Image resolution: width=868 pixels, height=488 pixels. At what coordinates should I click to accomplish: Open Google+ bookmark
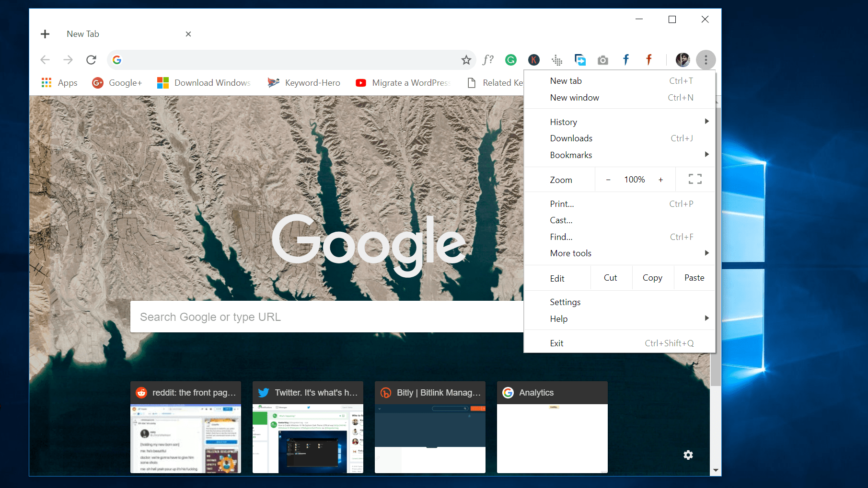tap(117, 83)
